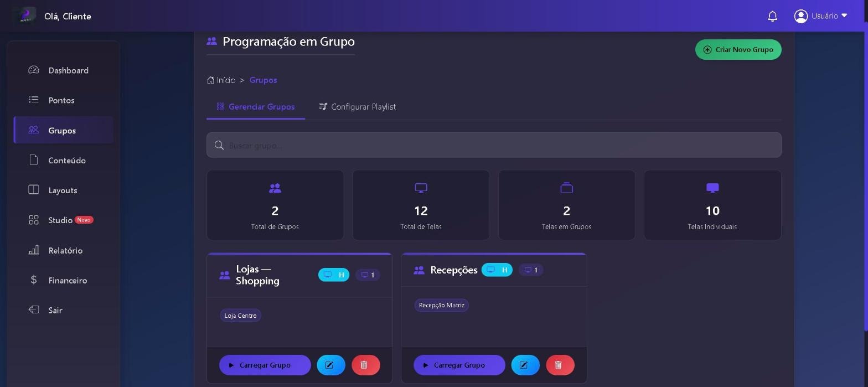Click the user avatar icon
868x387 pixels.
click(800, 16)
